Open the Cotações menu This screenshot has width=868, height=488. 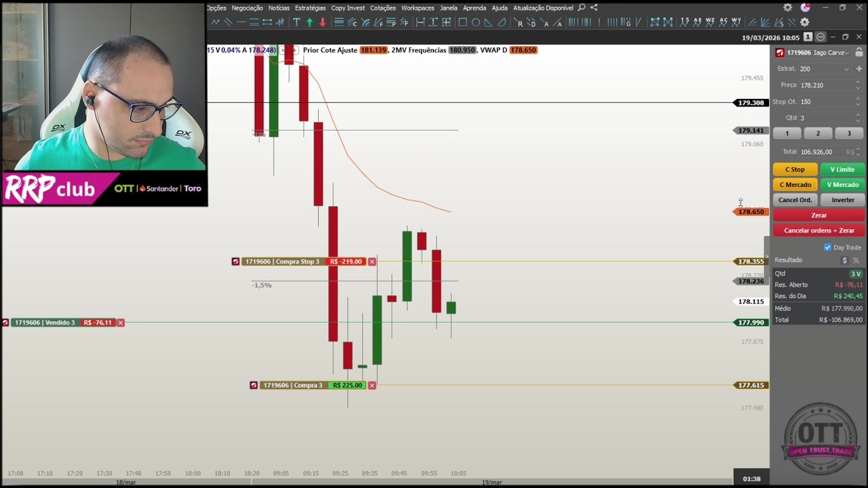(x=382, y=7)
